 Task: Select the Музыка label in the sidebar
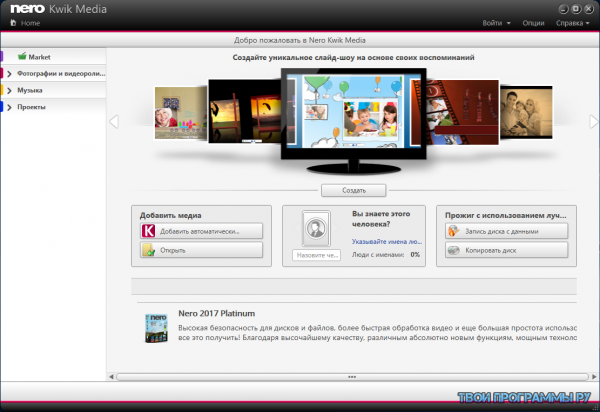30,90
